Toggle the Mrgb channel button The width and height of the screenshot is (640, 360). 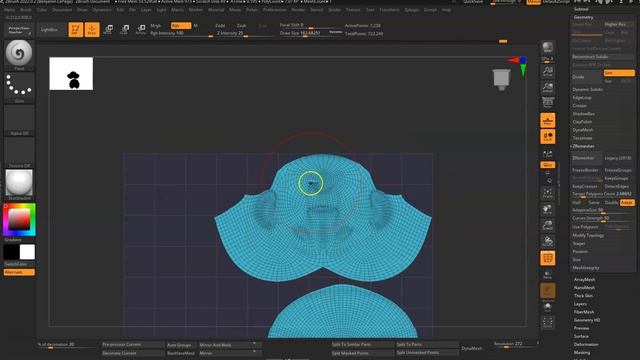click(x=156, y=25)
